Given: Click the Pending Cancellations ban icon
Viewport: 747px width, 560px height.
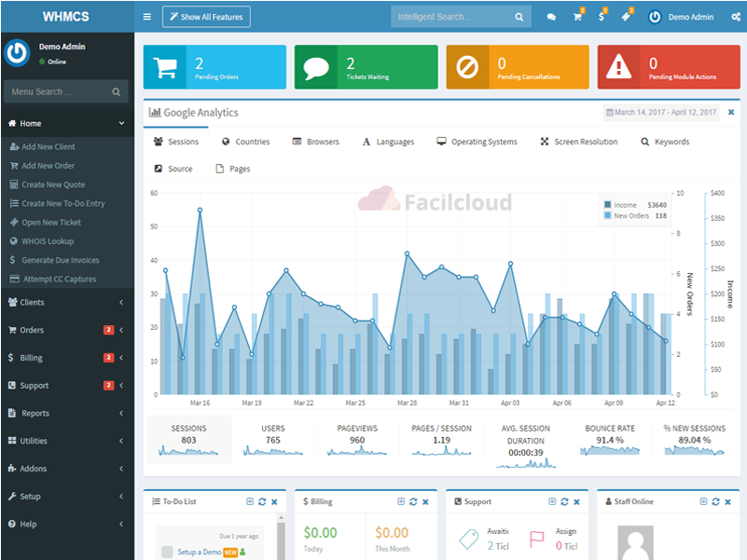Looking at the screenshot, I should tap(467, 67).
